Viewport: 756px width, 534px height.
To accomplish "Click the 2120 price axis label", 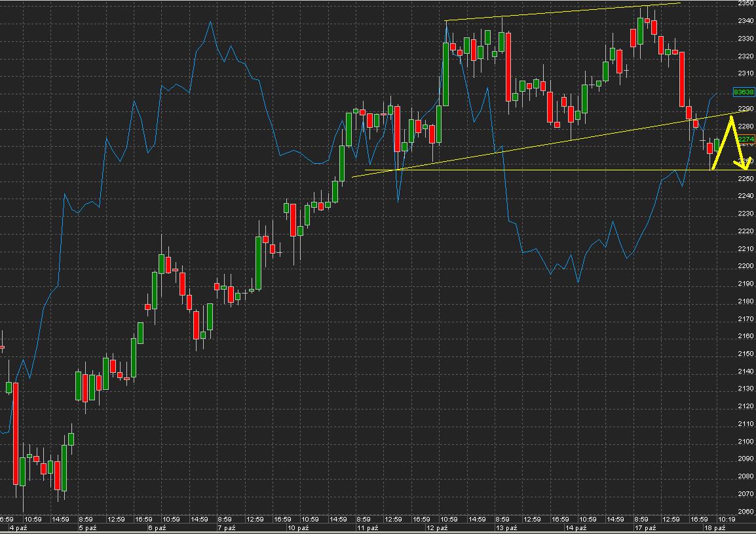I will coord(746,406).
